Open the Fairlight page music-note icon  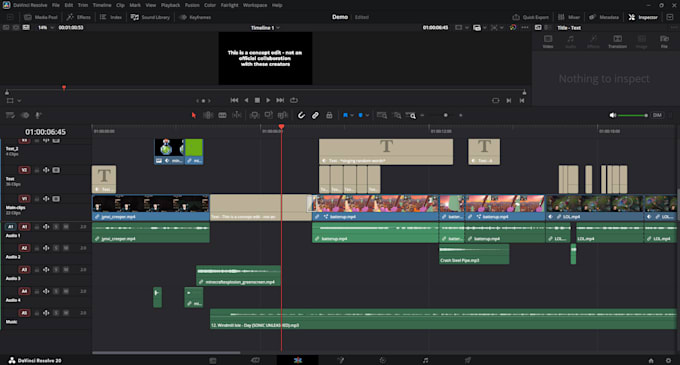coord(425,360)
